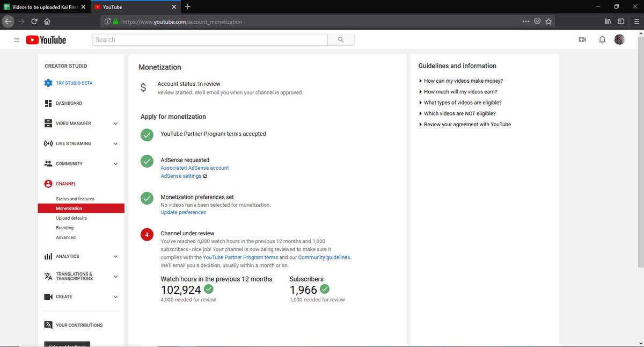Click the Your Contributions translate icon
Screen dimensions: 644x347
[48, 325]
